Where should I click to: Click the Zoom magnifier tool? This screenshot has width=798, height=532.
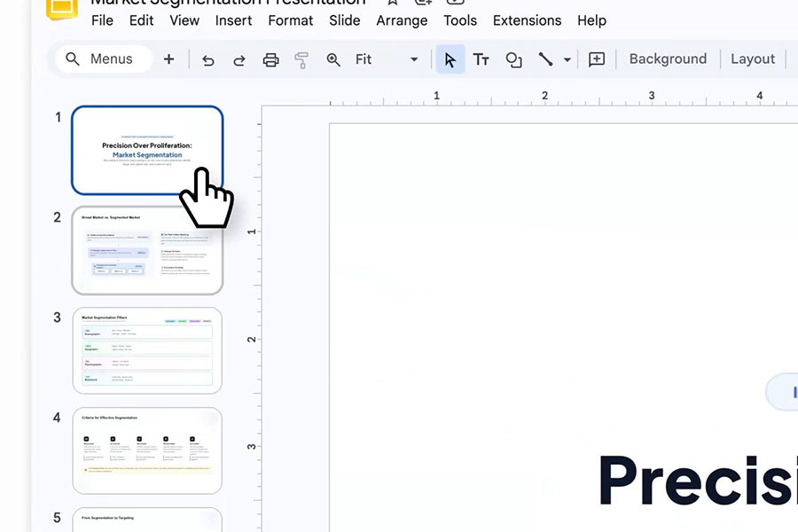click(333, 60)
